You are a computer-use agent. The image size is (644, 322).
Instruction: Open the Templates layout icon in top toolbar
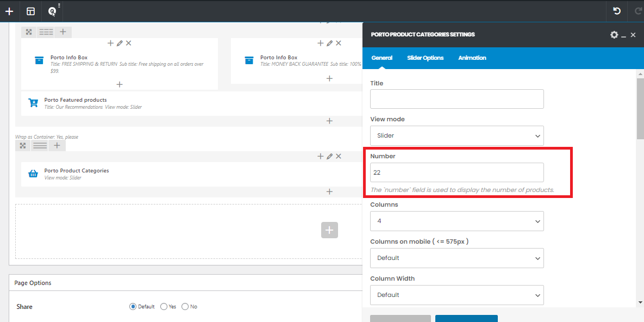31,11
